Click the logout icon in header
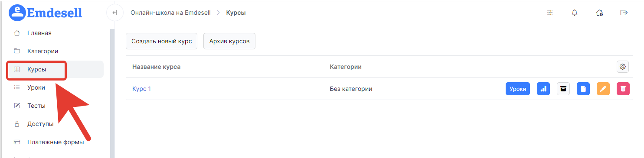The image size is (644, 158). coord(624,13)
